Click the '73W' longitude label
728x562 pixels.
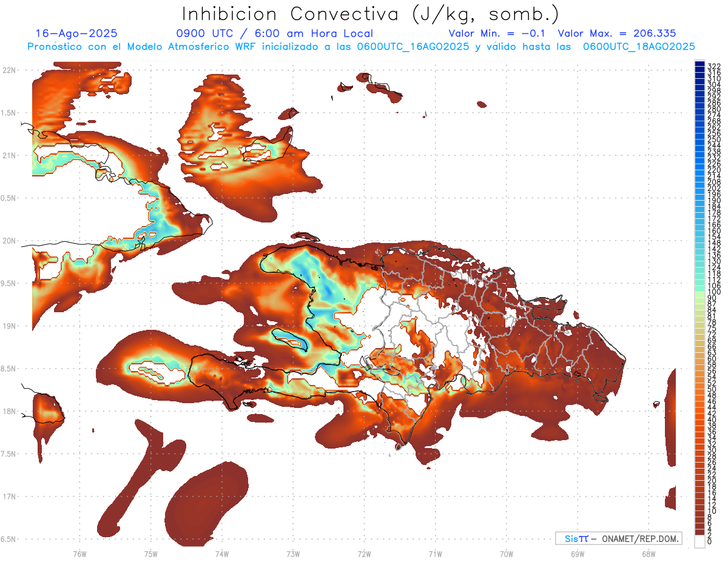pos(293,554)
